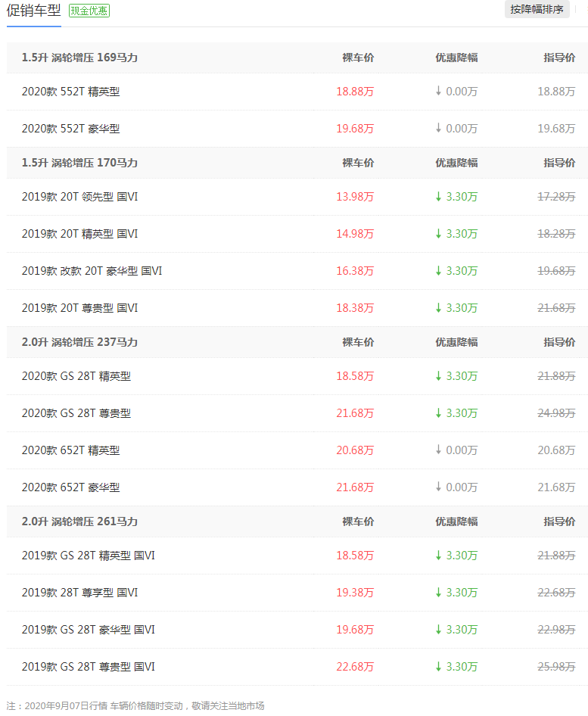Viewport: 588px width, 716px height.
Task: Open 2020款 GS 28T 尊贵型 link
Action: pos(76,412)
